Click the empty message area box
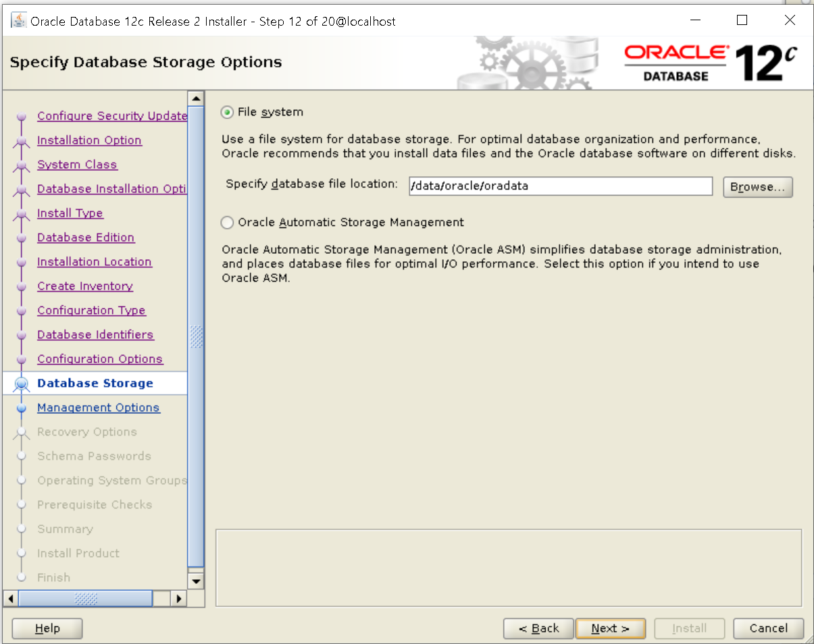The height and width of the screenshot is (644, 814). [x=509, y=568]
